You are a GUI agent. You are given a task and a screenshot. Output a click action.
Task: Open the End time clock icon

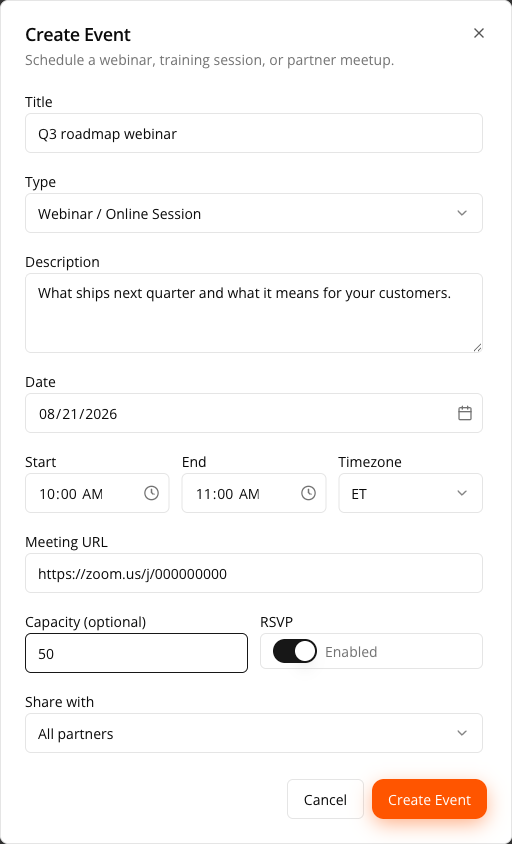point(308,493)
